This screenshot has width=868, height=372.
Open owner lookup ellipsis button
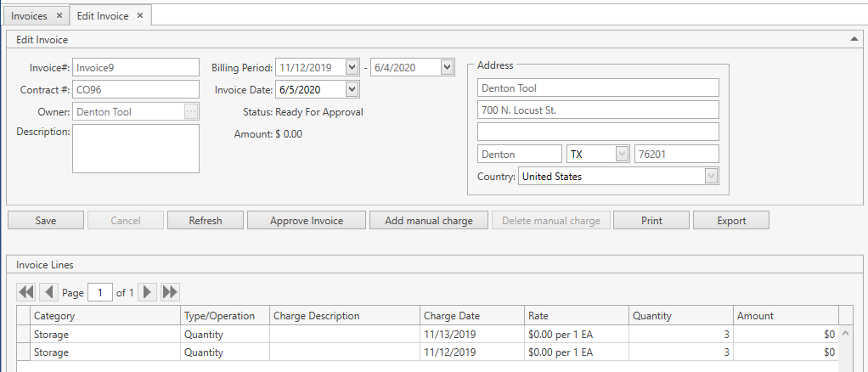pyautogui.click(x=191, y=111)
